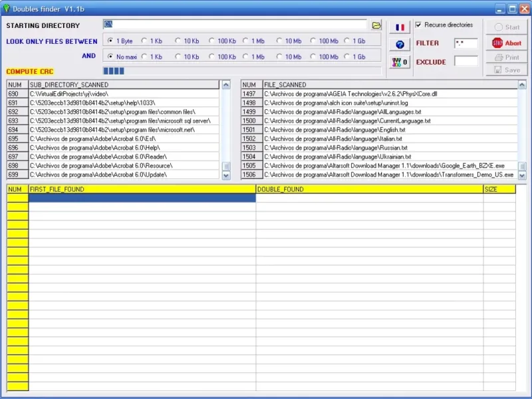Click SUB_DIRECTORY_SCANNED column header

click(124, 84)
